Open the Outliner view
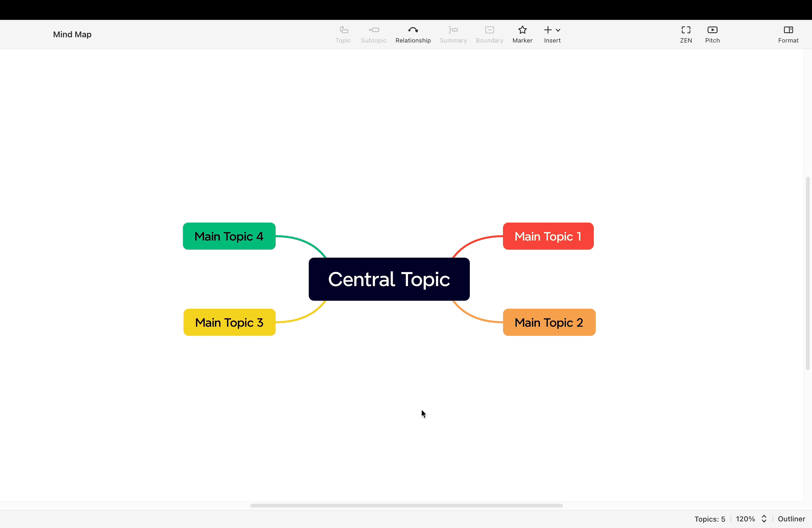Viewport: 812px width, 528px height. 791,519
